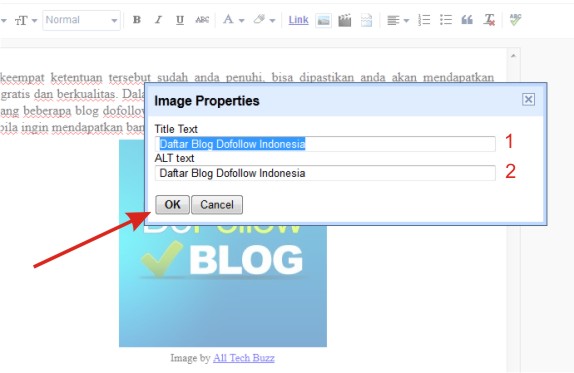Run spelling check
Image resolution: width=574 pixels, height=373 pixels.
point(515,20)
